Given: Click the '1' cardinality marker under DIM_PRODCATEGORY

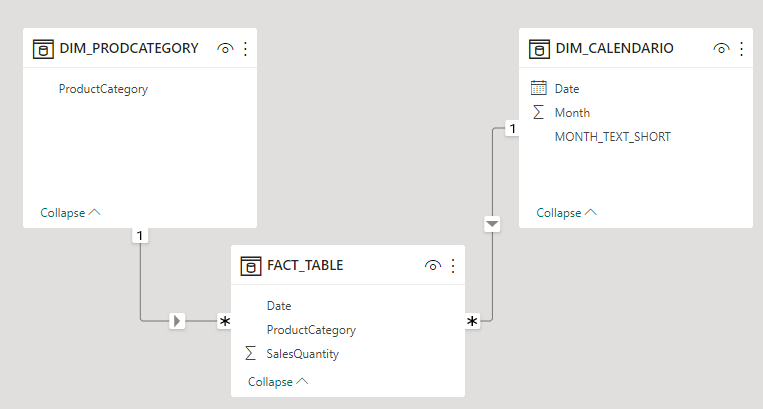Looking at the screenshot, I should point(140,236).
